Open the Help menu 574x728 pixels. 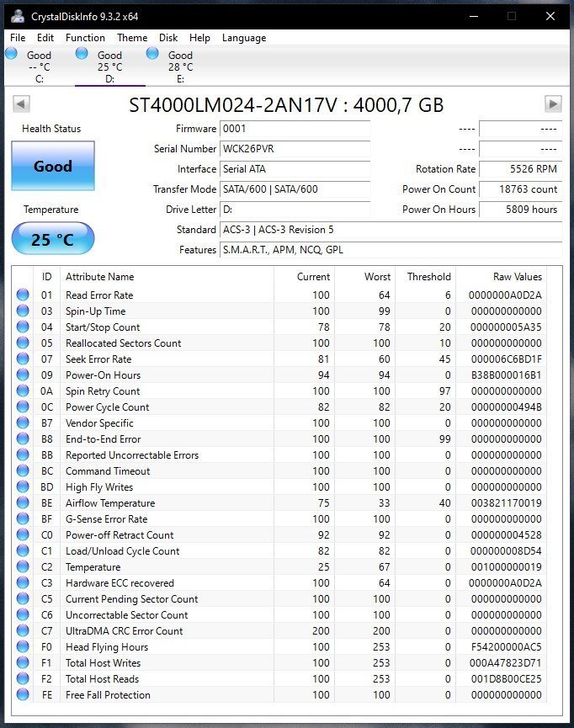(x=199, y=38)
